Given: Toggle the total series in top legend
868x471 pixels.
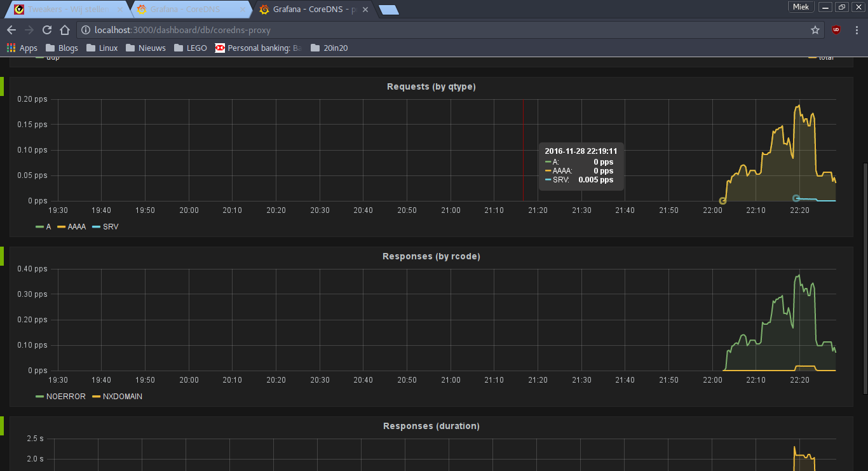Looking at the screenshot, I should point(826,58).
